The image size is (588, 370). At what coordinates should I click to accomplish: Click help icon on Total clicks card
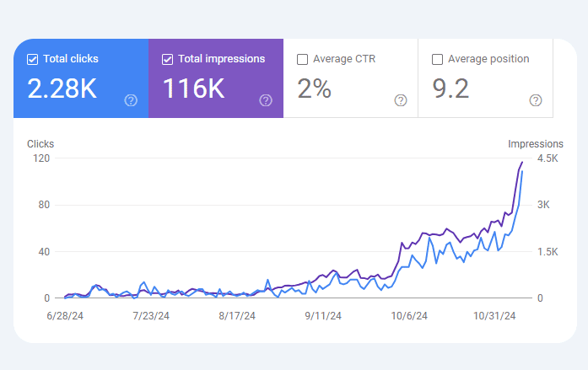(x=131, y=100)
